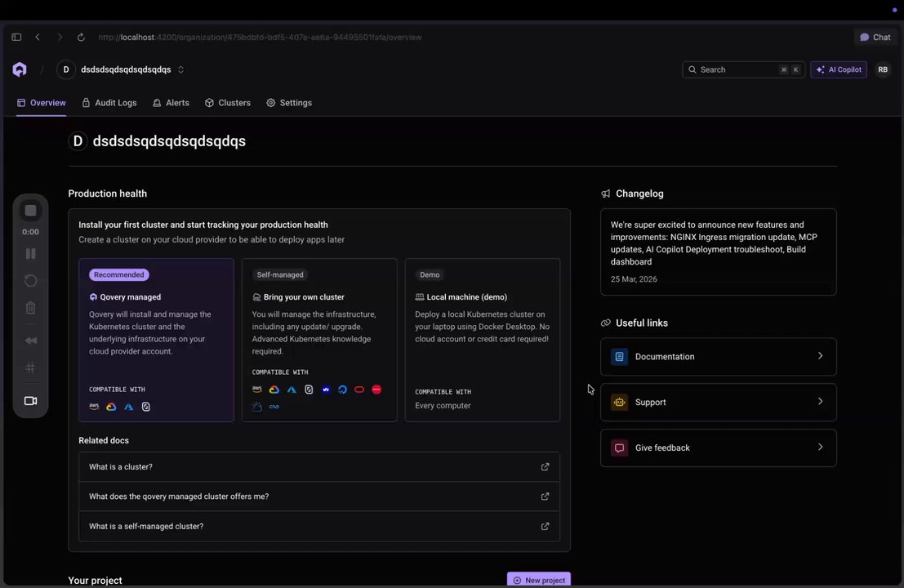Launch the AI Copilot
Viewport: 904px width, 588px height.
[838, 69]
